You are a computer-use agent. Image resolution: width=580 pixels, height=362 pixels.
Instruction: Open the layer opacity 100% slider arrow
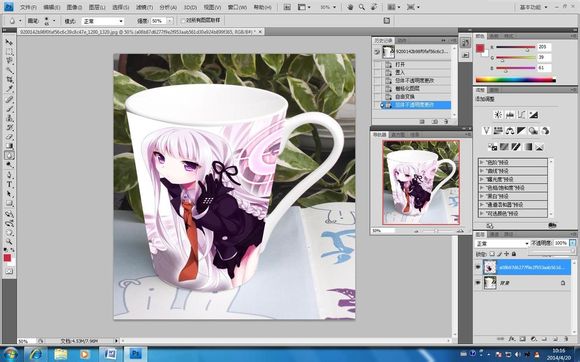[x=572, y=243]
